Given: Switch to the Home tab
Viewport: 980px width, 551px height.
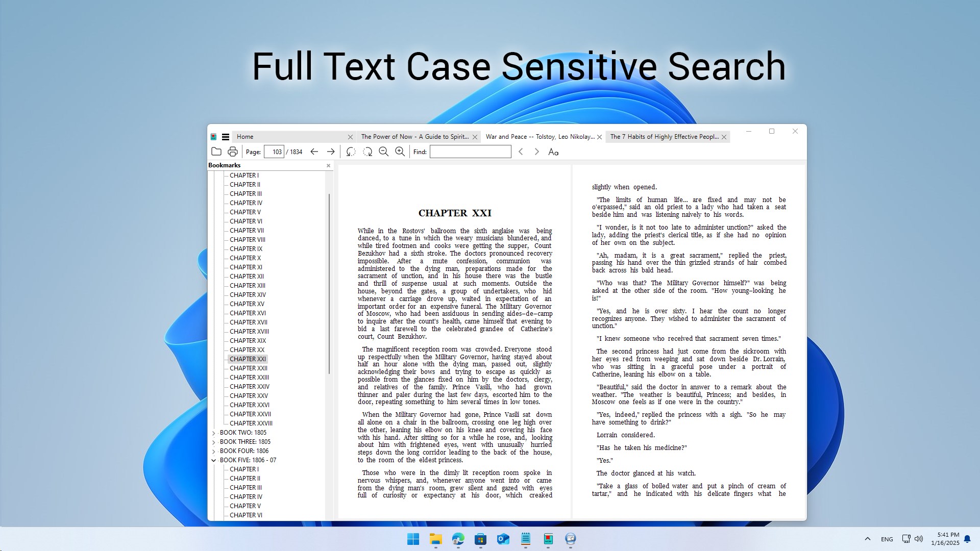Looking at the screenshot, I should click(x=245, y=137).
